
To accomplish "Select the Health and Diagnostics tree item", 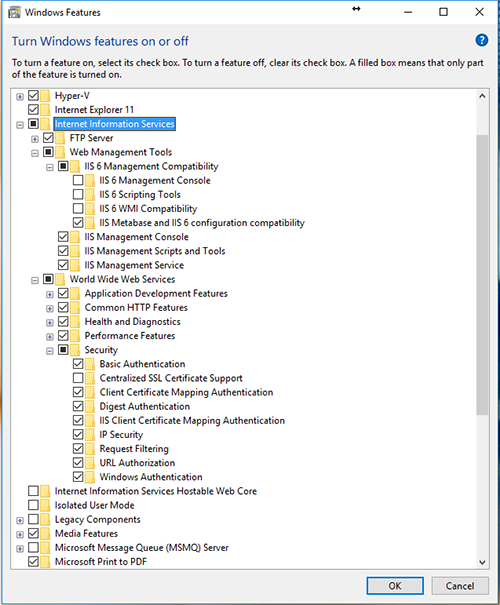I will coord(132,322).
